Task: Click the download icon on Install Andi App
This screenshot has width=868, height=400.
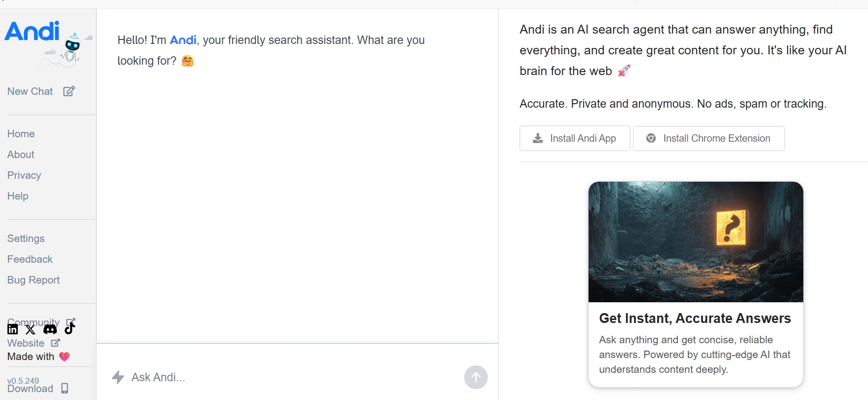Action: point(538,138)
